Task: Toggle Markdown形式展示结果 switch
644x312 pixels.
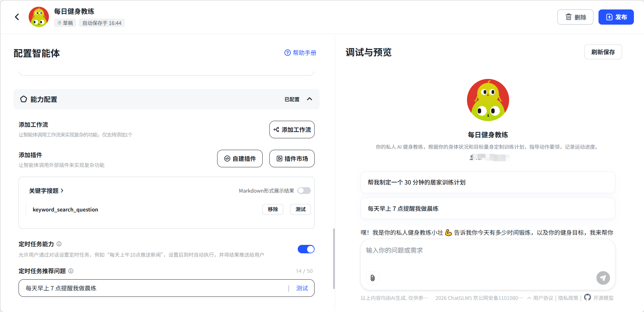Action: tap(304, 191)
